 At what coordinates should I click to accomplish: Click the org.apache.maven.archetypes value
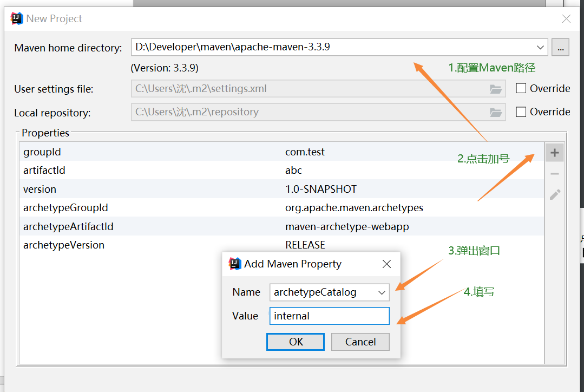click(354, 207)
